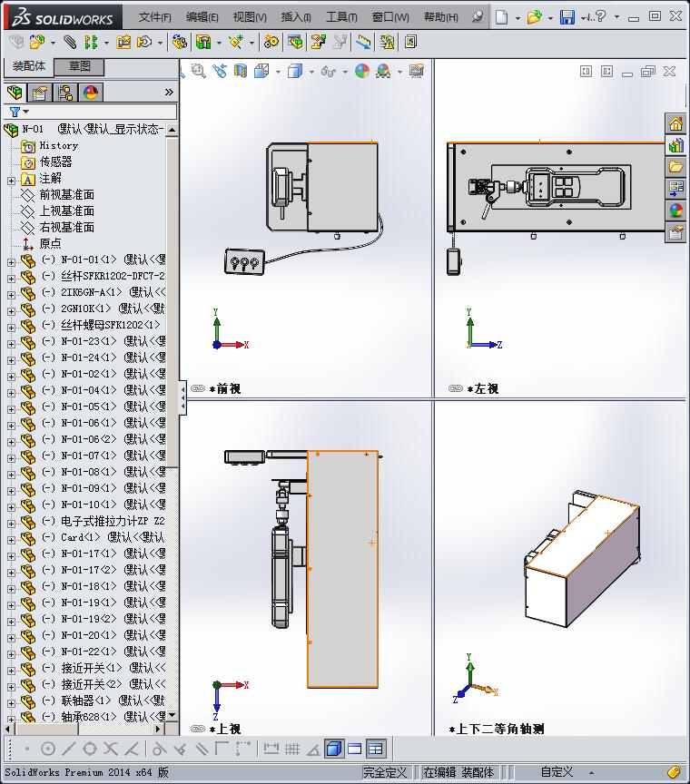Switch to the 草图 (Sketch) tab
The height and width of the screenshot is (784, 690).
tap(80, 66)
